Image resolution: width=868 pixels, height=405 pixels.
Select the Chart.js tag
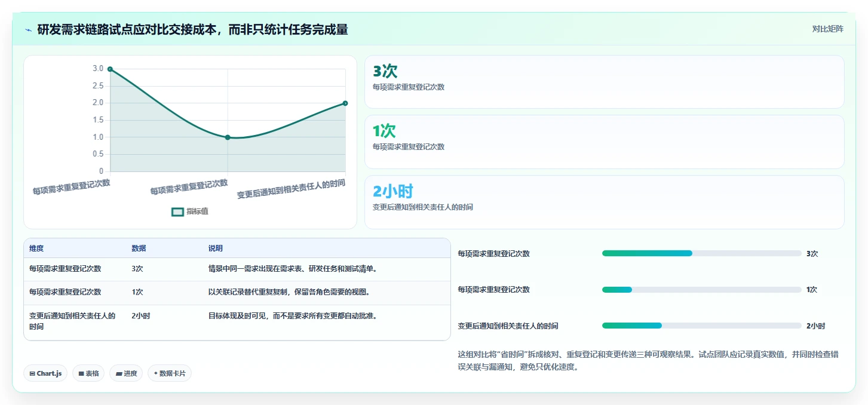[45, 373]
